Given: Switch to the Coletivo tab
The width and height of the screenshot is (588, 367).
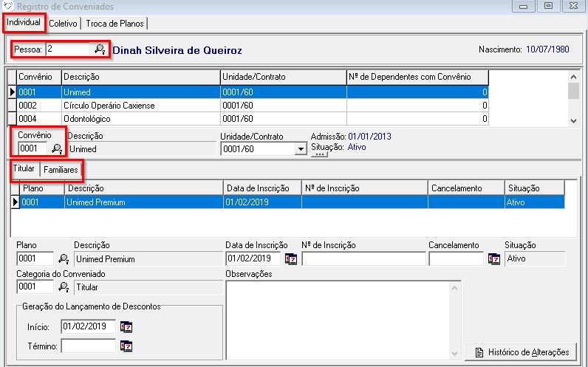Looking at the screenshot, I should point(63,24).
